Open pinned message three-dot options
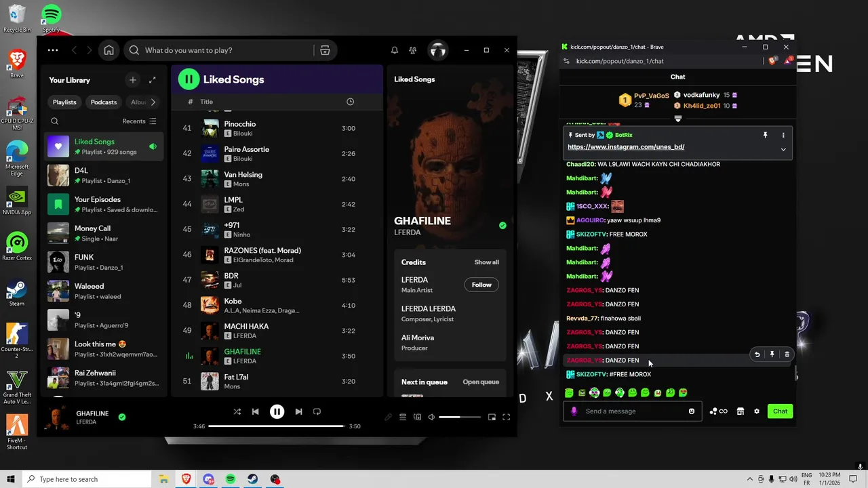868x488 pixels. pyautogui.click(x=783, y=135)
